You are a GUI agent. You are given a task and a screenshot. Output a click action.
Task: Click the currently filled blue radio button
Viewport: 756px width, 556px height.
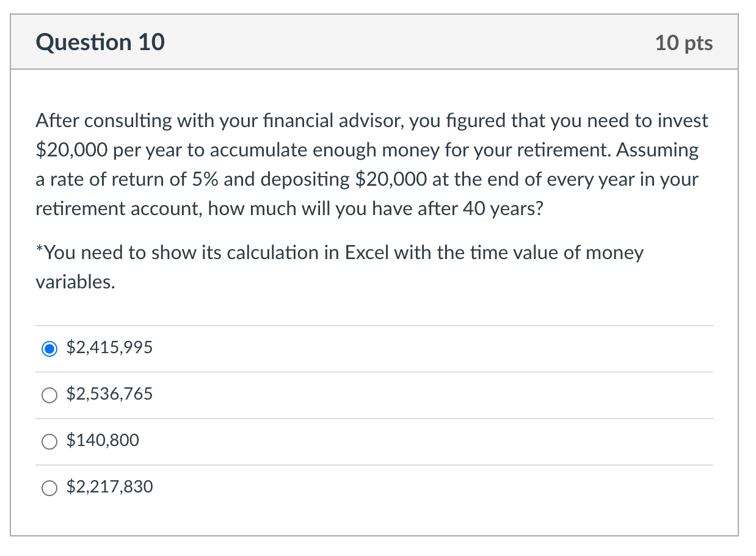pos(49,348)
